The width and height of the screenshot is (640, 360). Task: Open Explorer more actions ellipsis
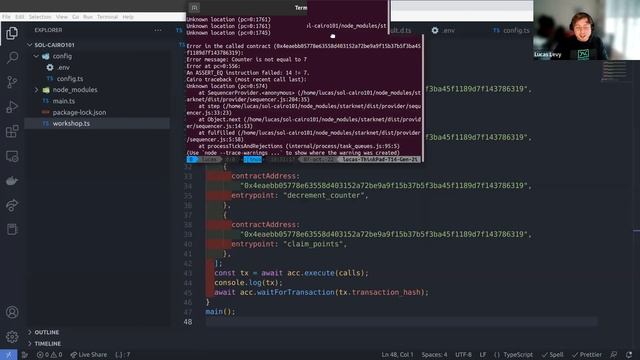158,30
